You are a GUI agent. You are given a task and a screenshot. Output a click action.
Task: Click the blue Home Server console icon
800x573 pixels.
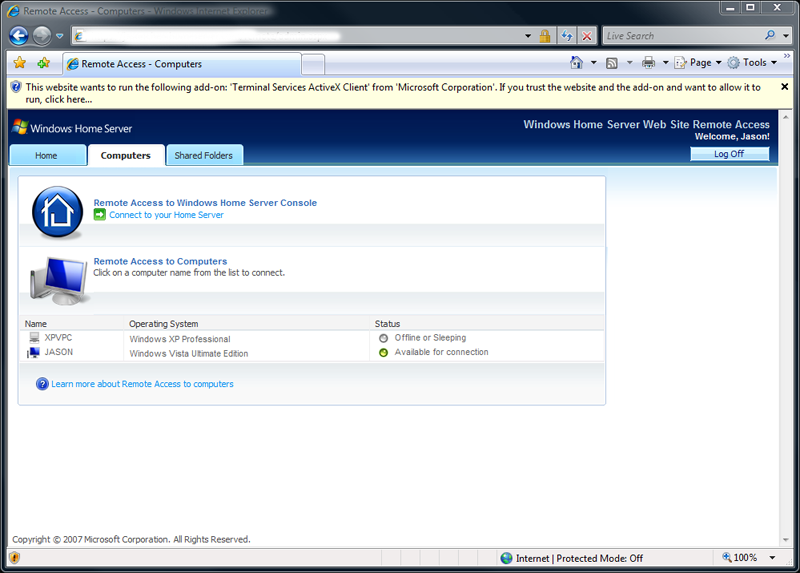click(57, 211)
